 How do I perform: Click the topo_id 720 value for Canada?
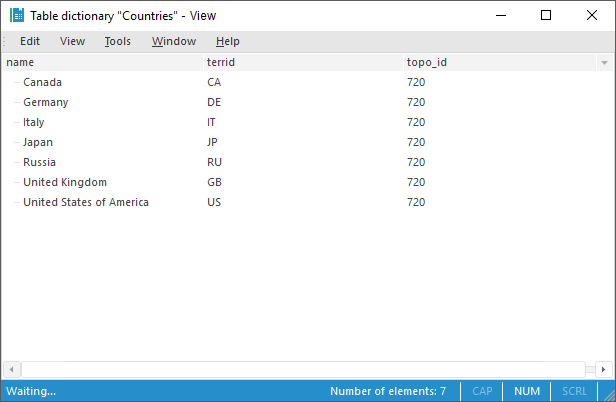(416, 82)
